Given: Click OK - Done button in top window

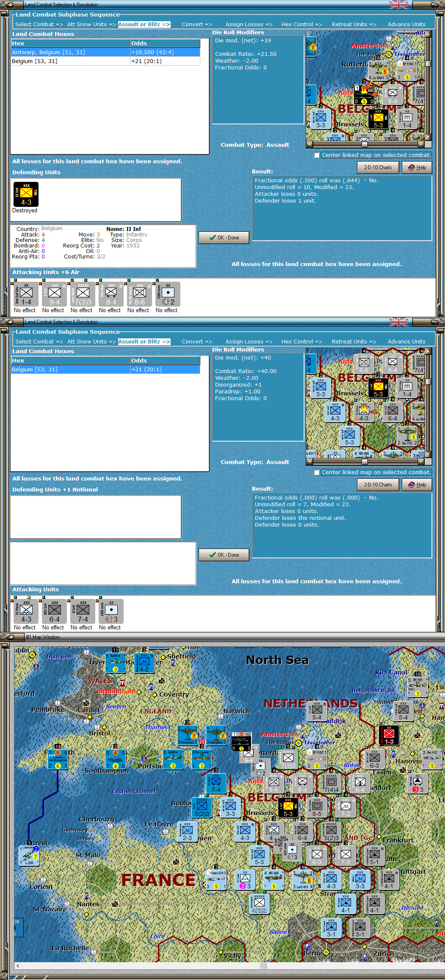Looking at the screenshot, I should 224,238.
